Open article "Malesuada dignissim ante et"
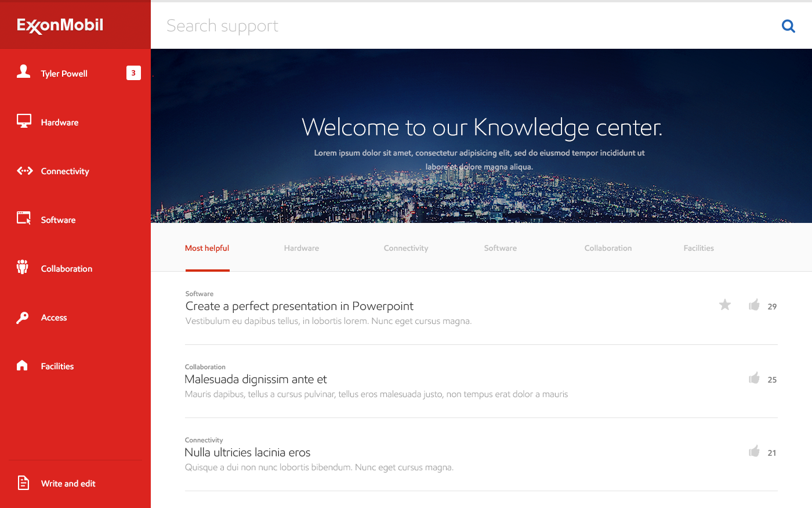 (x=256, y=379)
